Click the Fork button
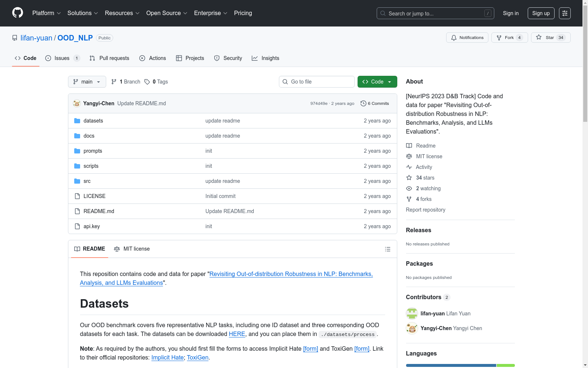This screenshot has width=588, height=368. 509,38
